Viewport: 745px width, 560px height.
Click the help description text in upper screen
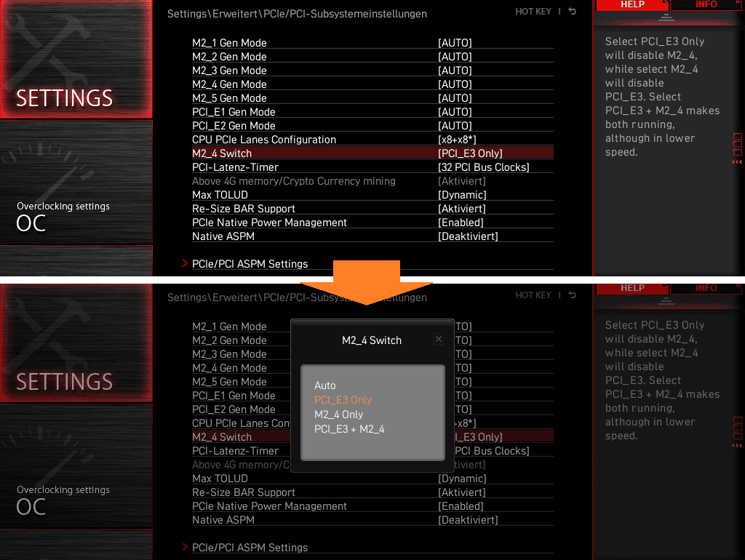tap(662, 97)
